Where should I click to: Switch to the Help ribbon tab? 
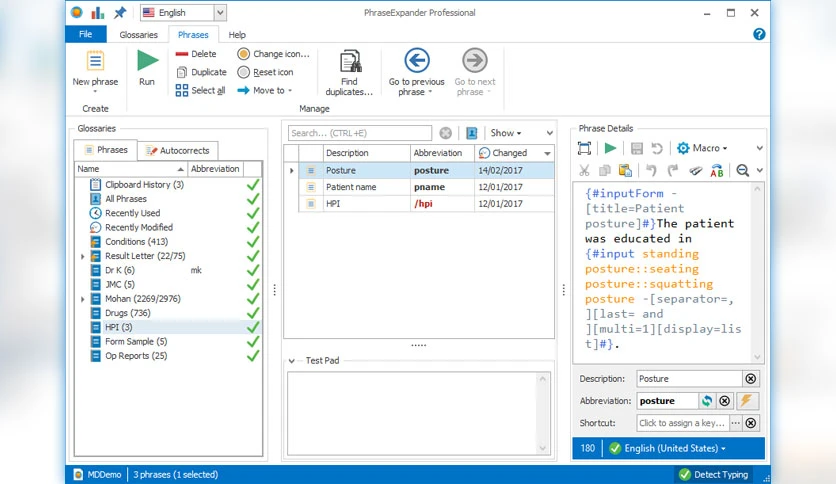click(237, 35)
